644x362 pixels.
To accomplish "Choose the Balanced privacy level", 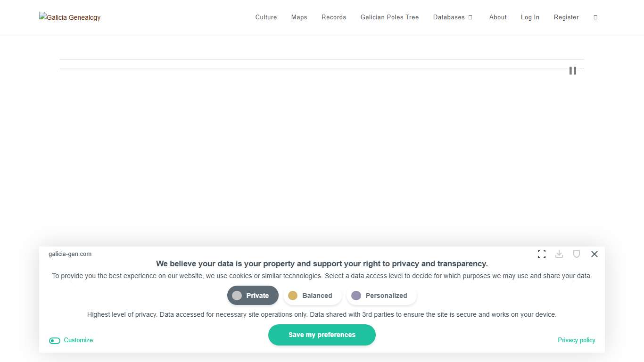I will click(312, 296).
